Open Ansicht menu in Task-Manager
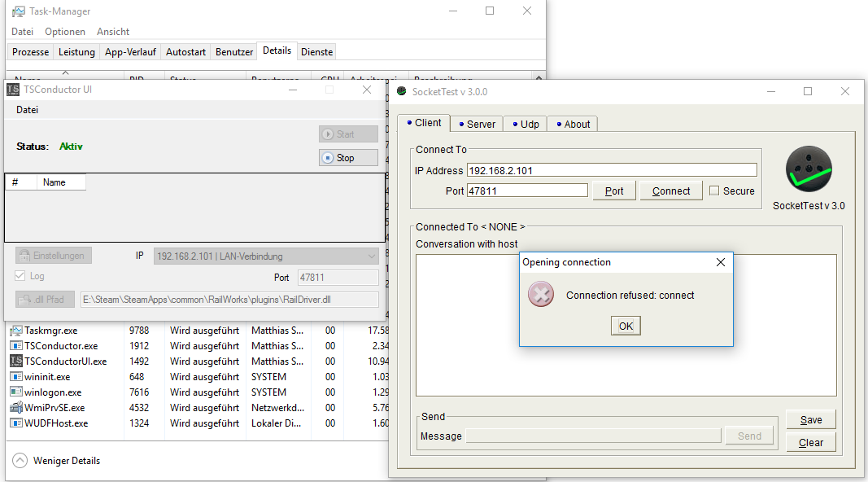868x482 pixels. [113, 32]
